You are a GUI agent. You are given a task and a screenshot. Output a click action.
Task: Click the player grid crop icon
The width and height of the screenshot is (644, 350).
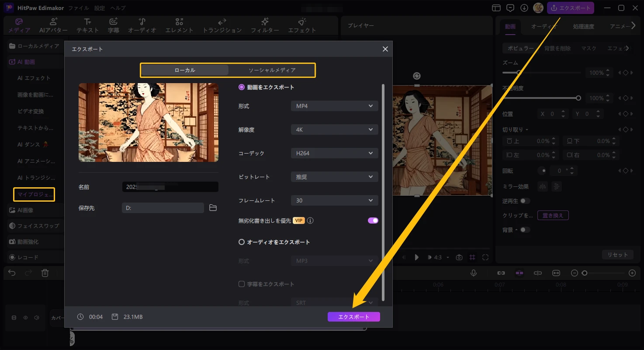[x=472, y=257]
